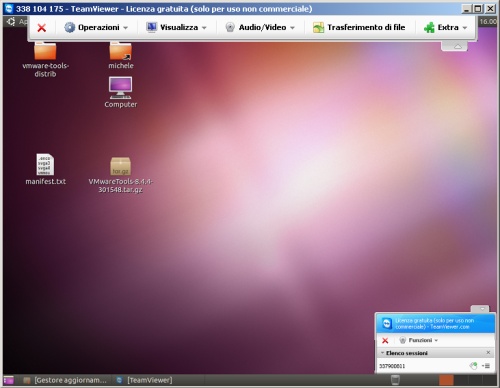Click the remote Ubuntu logo in top panel

tap(11, 22)
